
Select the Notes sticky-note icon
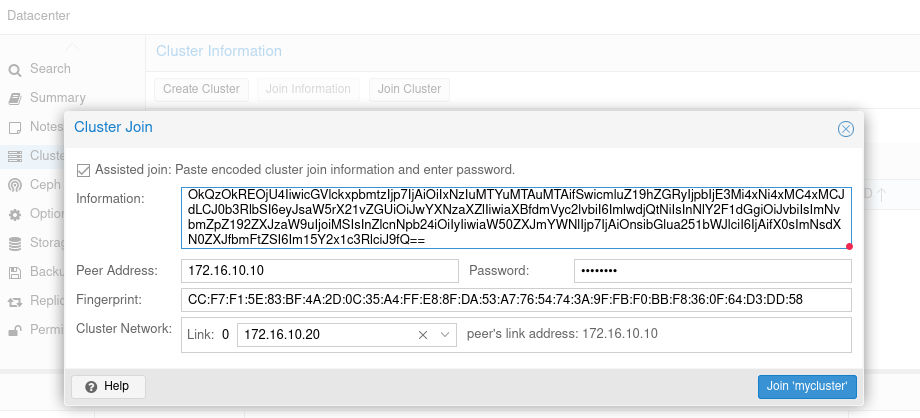point(15,127)
